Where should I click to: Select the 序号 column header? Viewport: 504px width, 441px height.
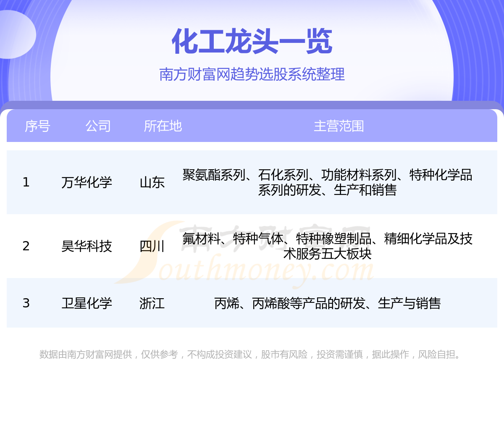tap(37, 126)
